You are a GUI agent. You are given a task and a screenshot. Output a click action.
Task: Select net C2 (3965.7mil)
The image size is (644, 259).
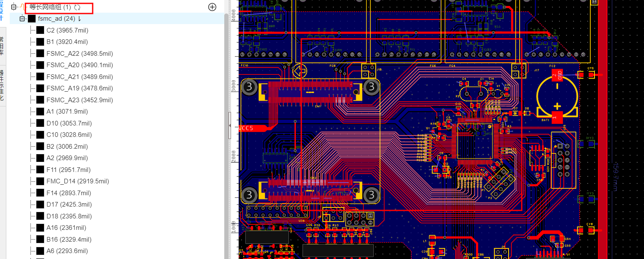click(67, 30)
